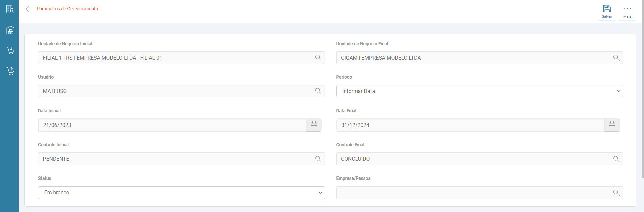
Task: Click Parâmetros de Gerenciamento breadcrumb link
Action: (x=67, y=9)
